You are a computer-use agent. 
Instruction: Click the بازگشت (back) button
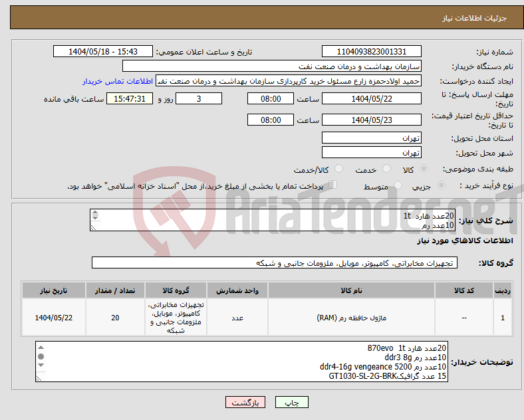[245, 402]
